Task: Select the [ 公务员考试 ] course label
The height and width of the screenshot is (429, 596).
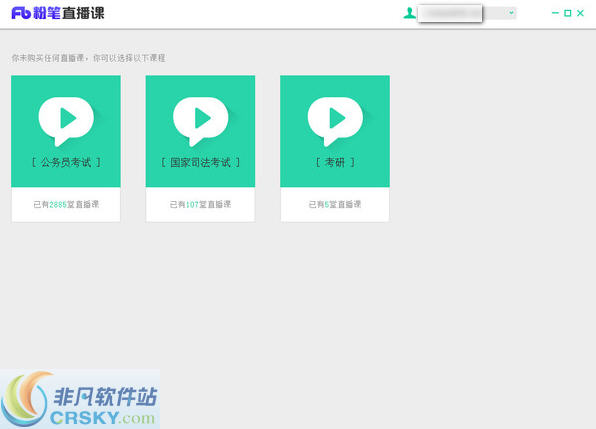Action: [x=66, y=163]
